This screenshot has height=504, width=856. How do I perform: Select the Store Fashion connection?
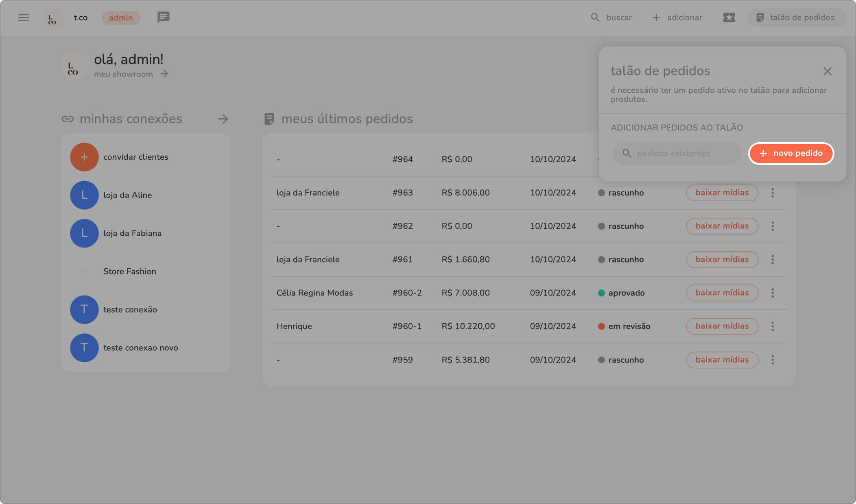coord(129,272)
